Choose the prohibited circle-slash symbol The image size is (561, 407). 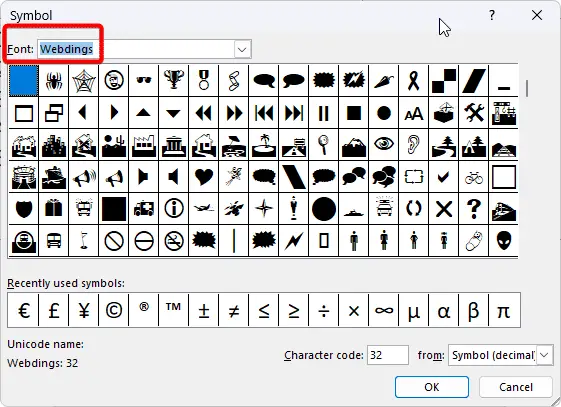[114, 241]
